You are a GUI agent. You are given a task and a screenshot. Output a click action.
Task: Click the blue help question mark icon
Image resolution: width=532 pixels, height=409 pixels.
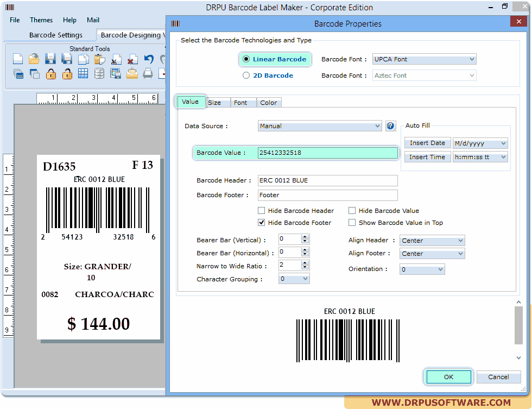point(390,126)
